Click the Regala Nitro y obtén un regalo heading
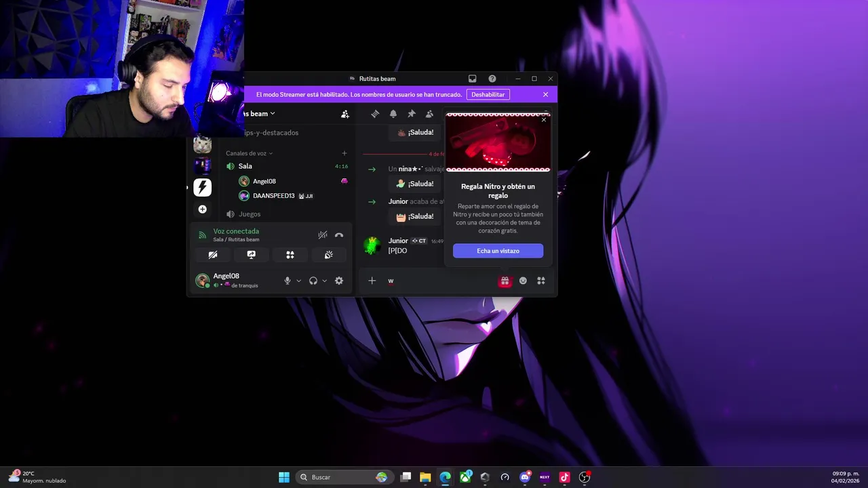Image resolution: width=868 pixels, height=488 pixels. click(498, 190)
